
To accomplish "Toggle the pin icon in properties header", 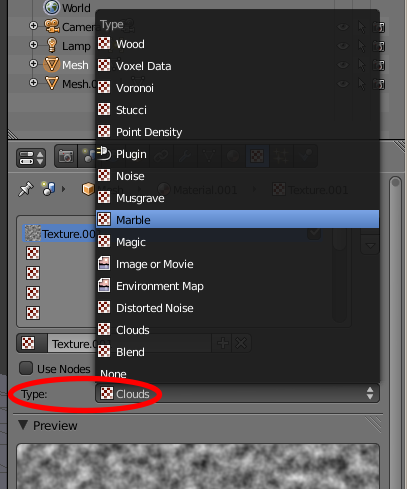I will tap(26, 189).
